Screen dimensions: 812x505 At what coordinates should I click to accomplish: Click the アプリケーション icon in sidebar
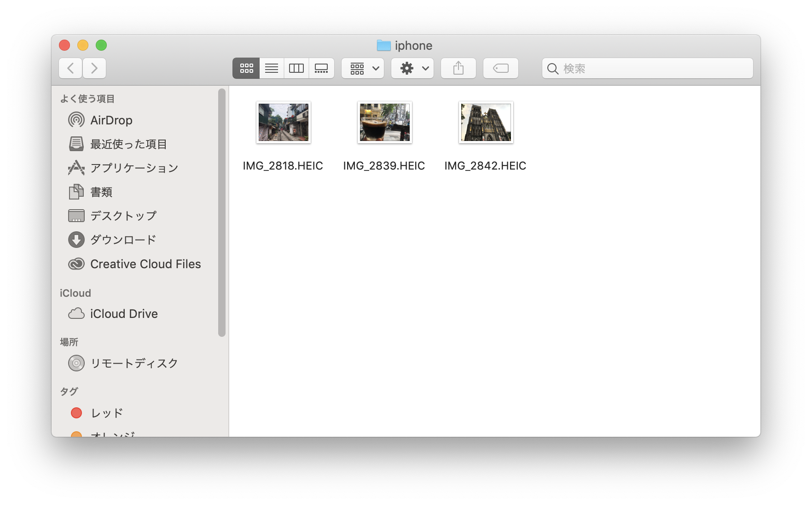[x=76, y=168]
